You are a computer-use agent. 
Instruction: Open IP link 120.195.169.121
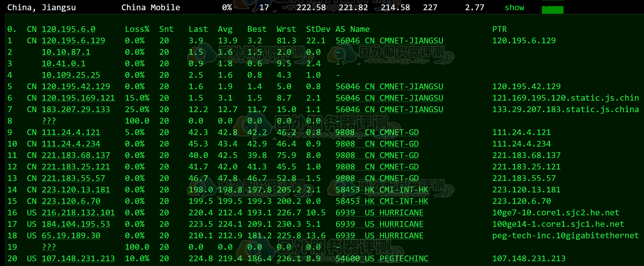point(78,98)
